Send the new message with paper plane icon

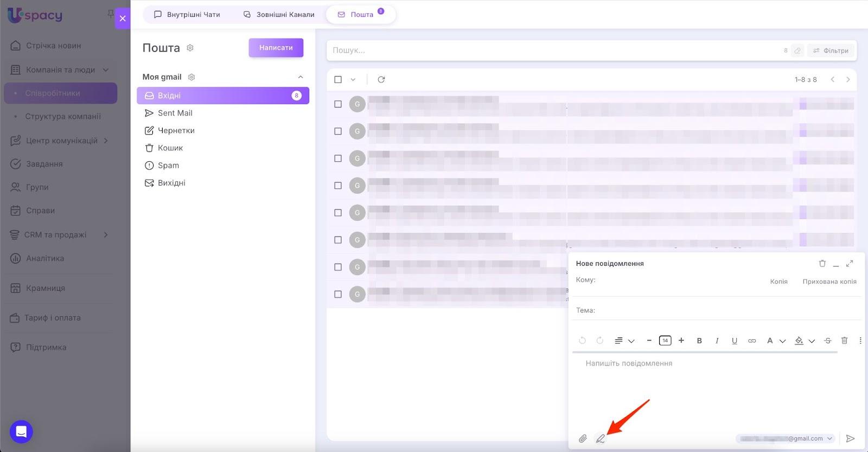[851, 438]
